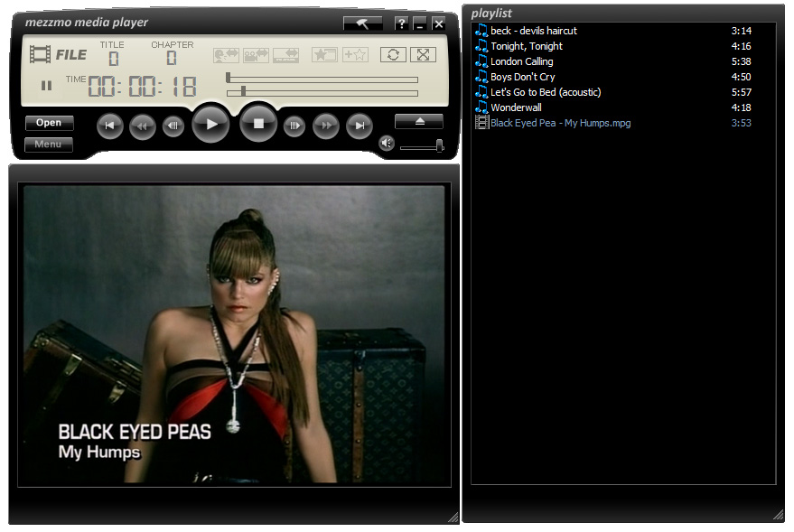
Task: Select 'Black Eyed Pea - My Humps.mpg' entry
Action: (x=561, y=123)
